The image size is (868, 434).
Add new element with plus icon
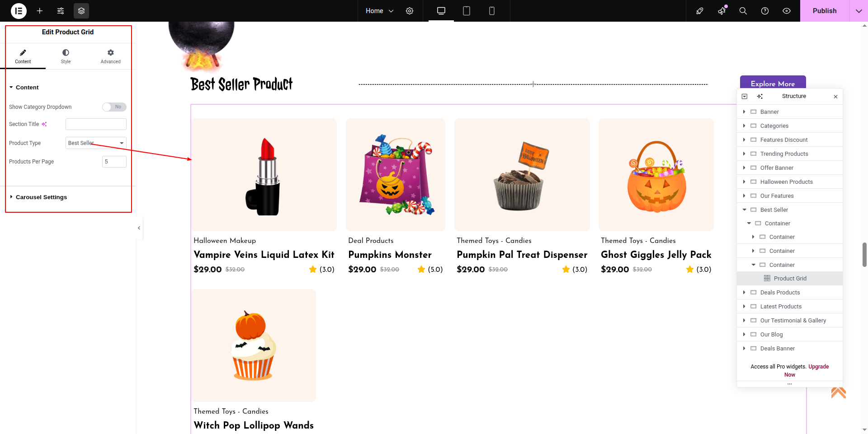[x=40, y=11]
